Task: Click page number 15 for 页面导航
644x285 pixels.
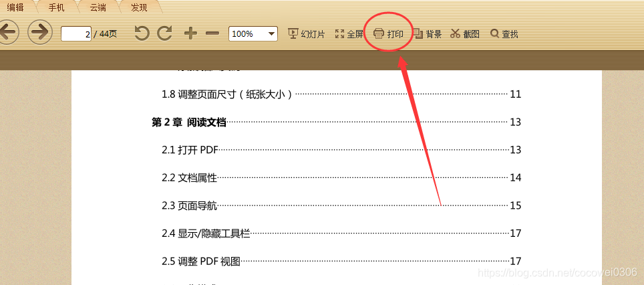Action: pyautogui.click(x=516, y=205)
